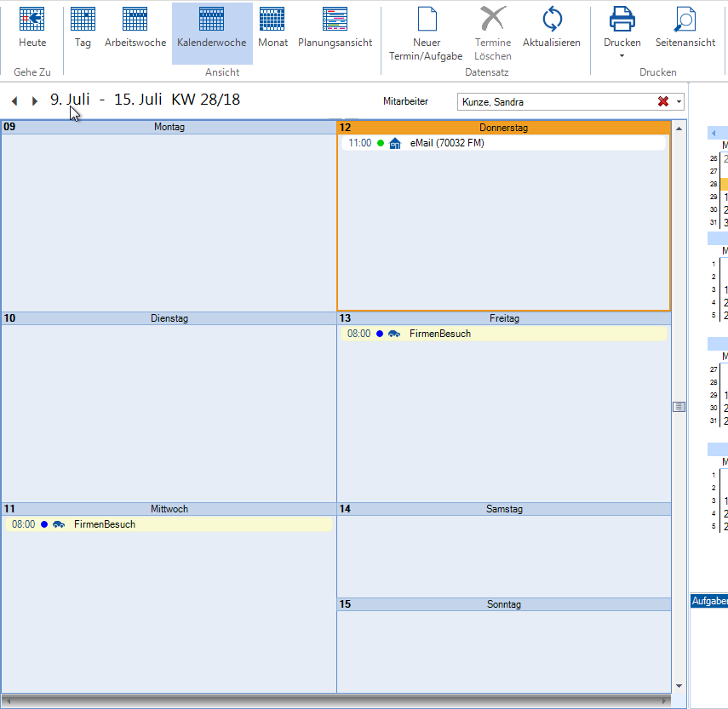Image resolution: width=728 pixels, height=709 pixels.
Task: Switch to Tag day view
Action: (x=83, y=20)
